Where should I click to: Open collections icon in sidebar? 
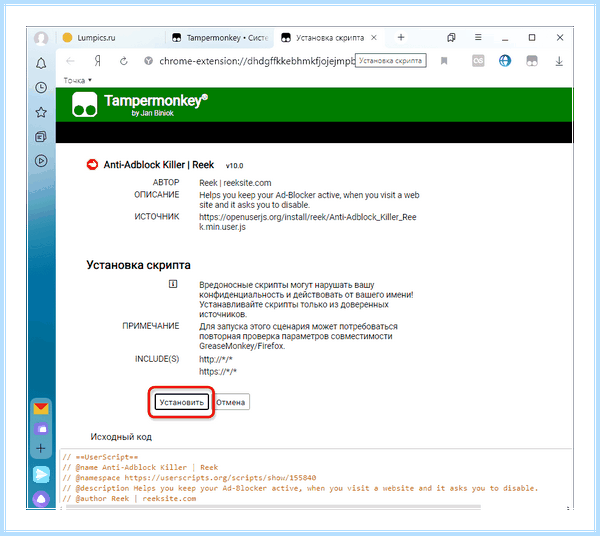[41, 136]
